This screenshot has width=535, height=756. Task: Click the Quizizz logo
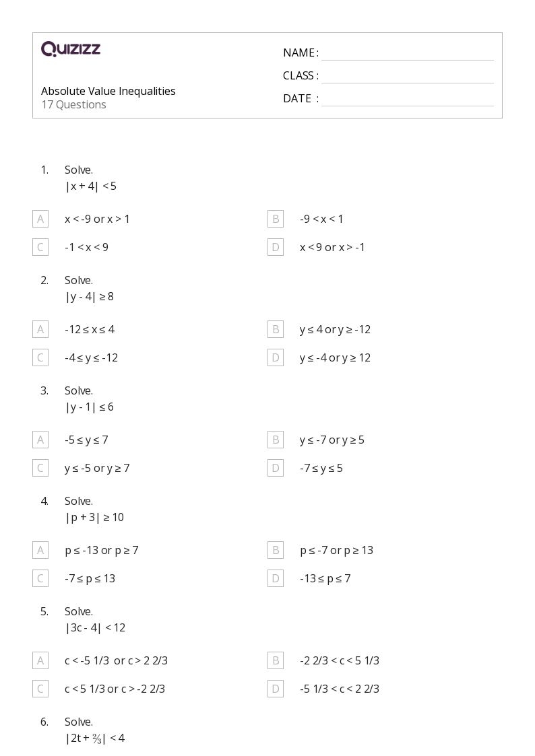tap(71, 48)
